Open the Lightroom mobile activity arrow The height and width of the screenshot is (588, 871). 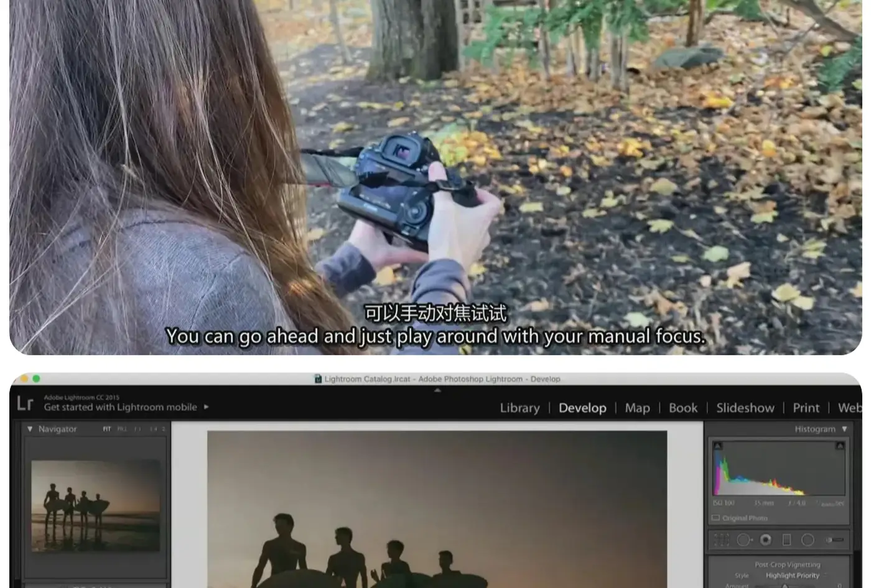pyautogui.click(x=207, y=407)
